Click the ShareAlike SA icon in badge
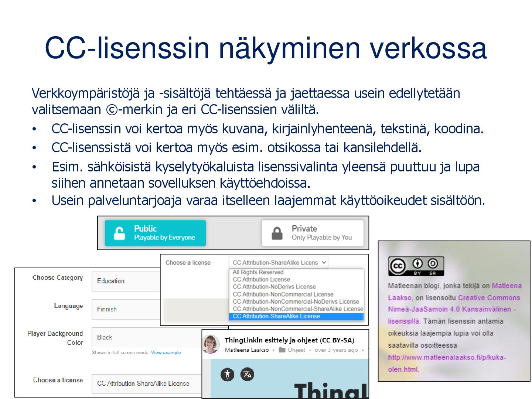 tap(433, 263)
